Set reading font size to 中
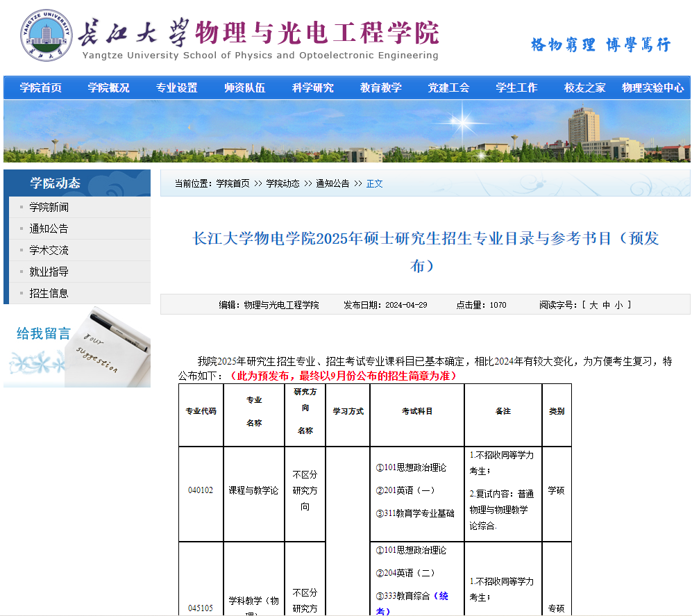The image size is (692, 616). 606,305
